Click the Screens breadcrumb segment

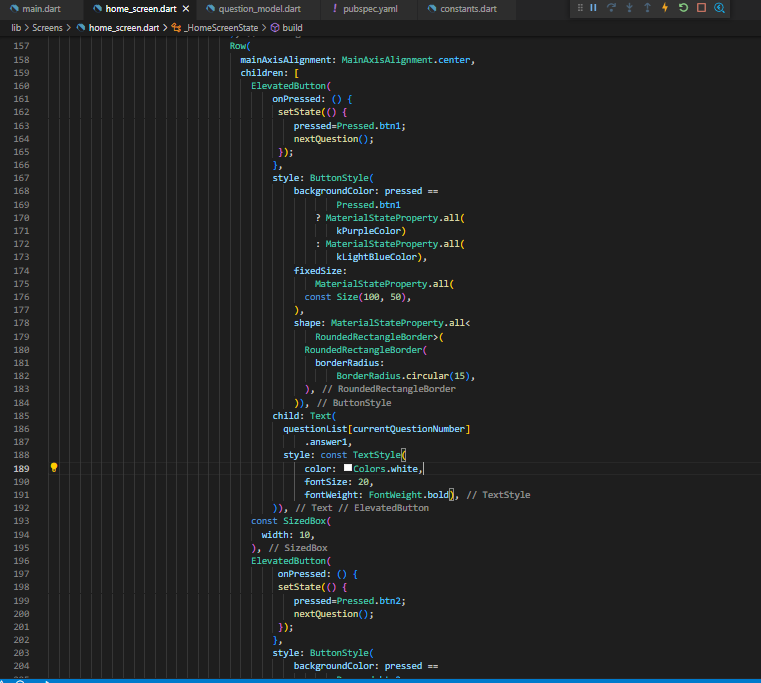[47, 28]
